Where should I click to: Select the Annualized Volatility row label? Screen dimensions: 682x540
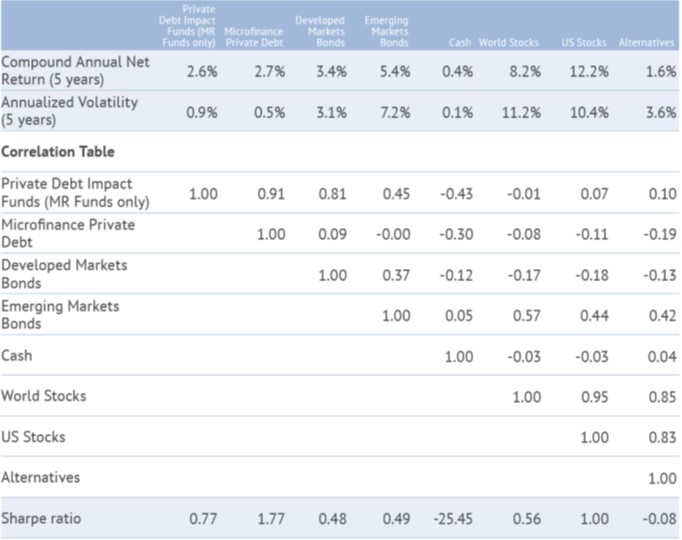pyautogui.click(x=70, y=111)
